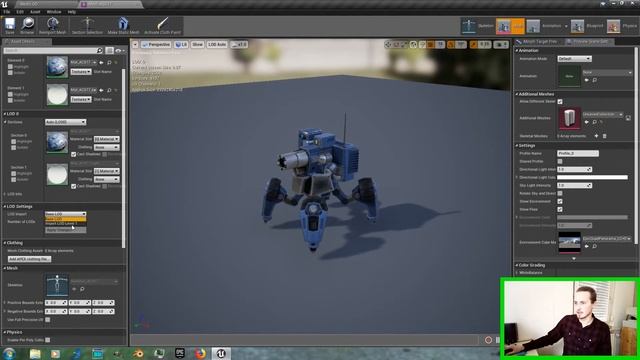The width and height of the screenshot is (640, 360).
Task: Click the viewport Show button
Action: click(197, 44)
